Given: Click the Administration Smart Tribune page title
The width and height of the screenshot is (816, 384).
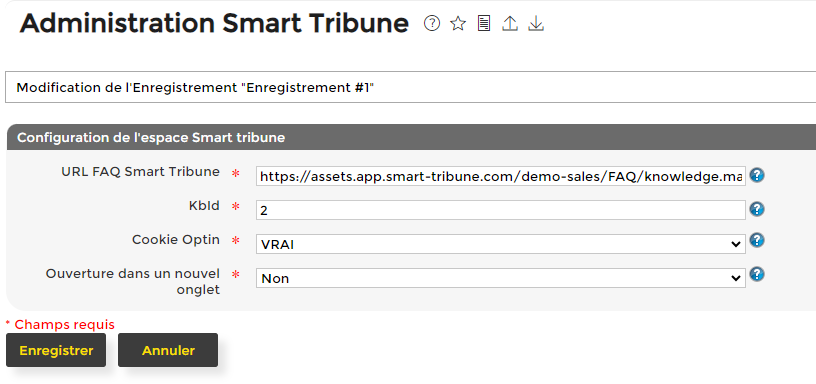Looking at the screenshot, I should tap(214, 23).
